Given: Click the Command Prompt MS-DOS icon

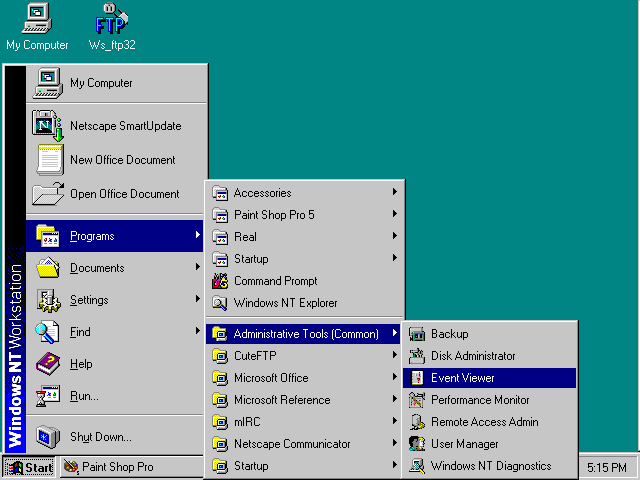Looking at the screenshot, I should pyautogui.click(x=220, y=281).
